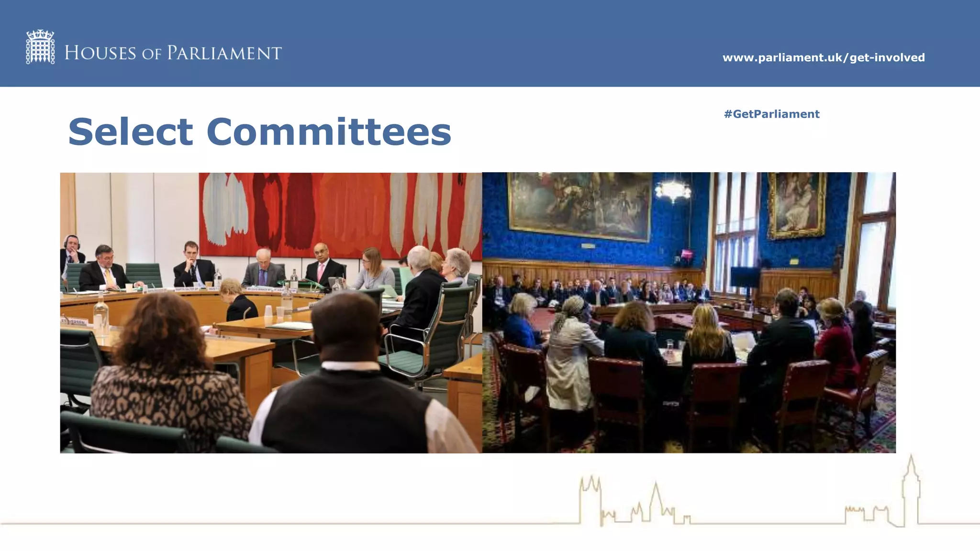Viewport: 980px width, 551px height.
Task: Select the 'Select Committees' slide title
Action: (259, 132)
